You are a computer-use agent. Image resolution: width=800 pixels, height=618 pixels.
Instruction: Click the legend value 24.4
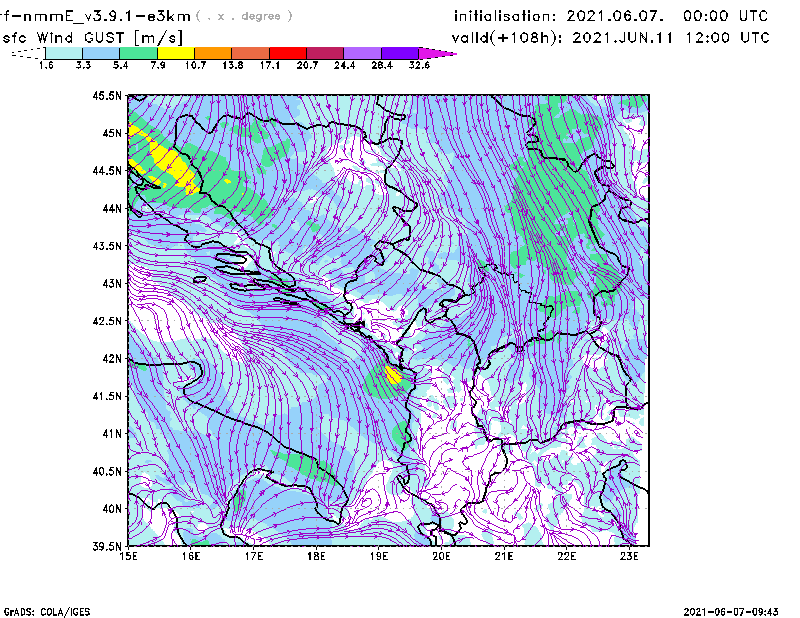click(x=344, y=65)
